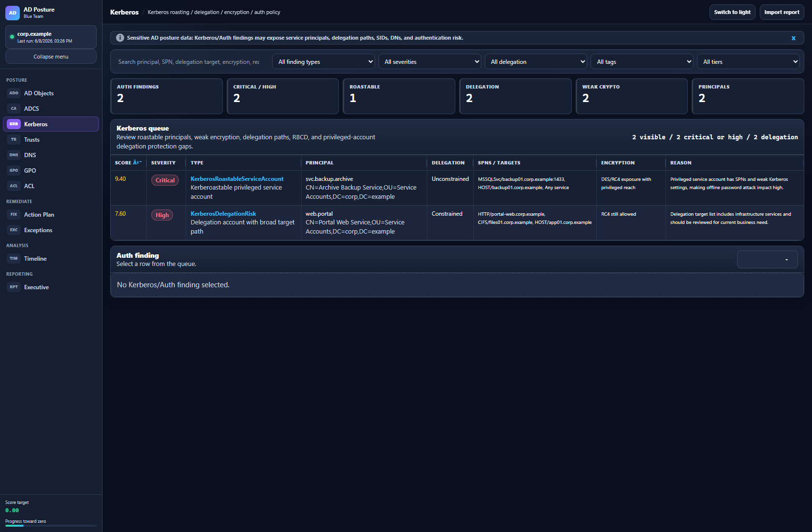Open the All severities dropdown
This screenshot has height=532, width=812.
tap(430, 62)
